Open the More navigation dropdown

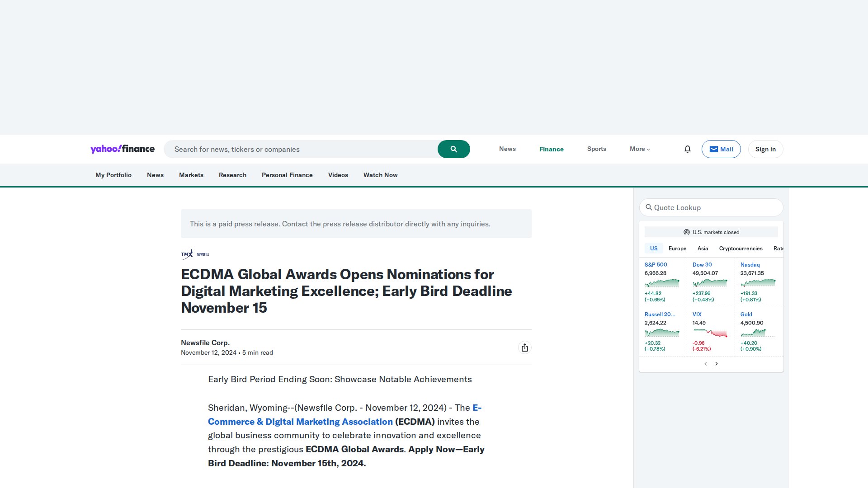click(639, 149)
